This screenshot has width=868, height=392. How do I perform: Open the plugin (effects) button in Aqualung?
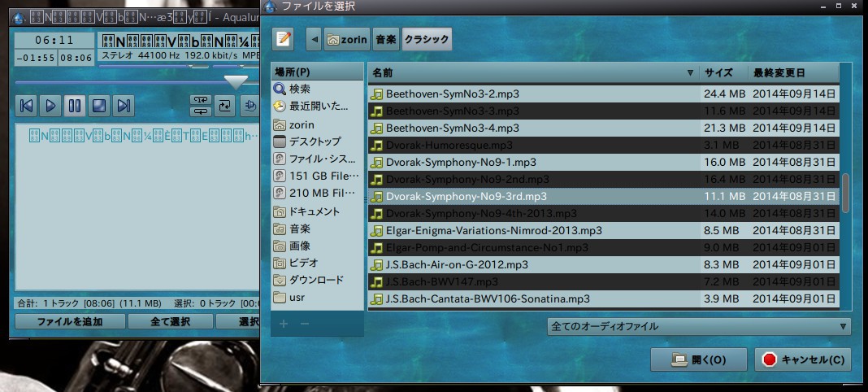pos(250,106)
